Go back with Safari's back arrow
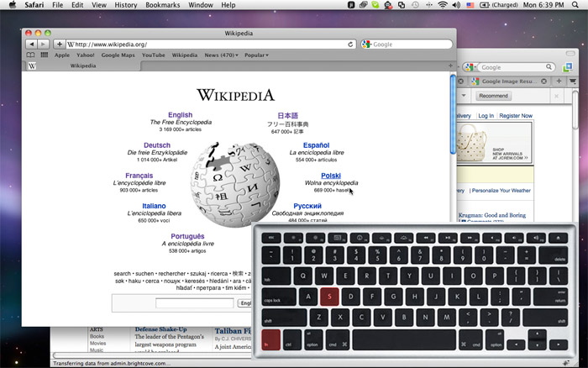 pos(32,45)
